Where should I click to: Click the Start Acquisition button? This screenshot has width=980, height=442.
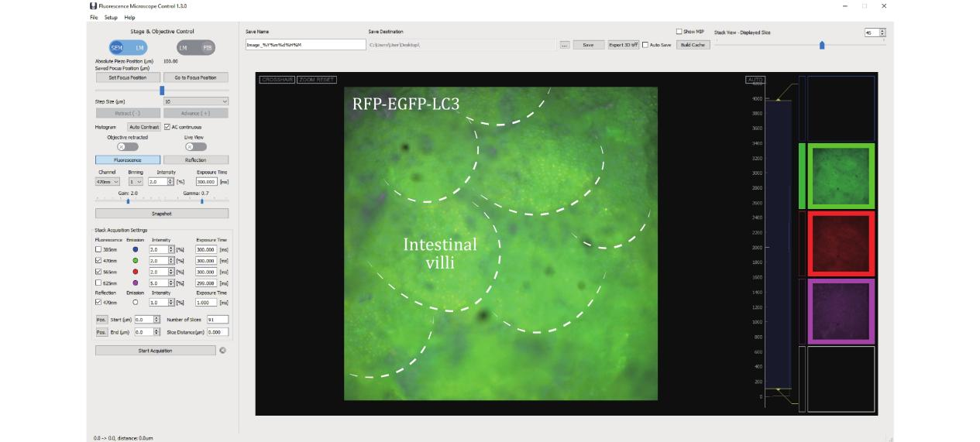point(155,351)
